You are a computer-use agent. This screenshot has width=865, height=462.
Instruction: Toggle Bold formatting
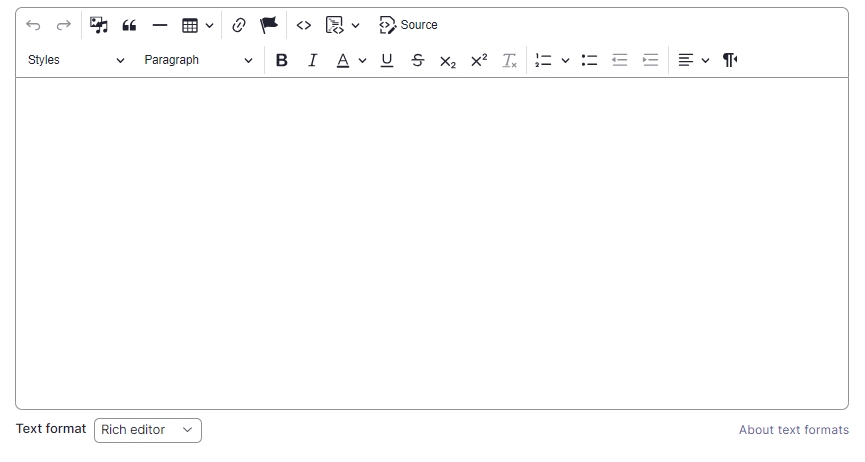(282, 60)
